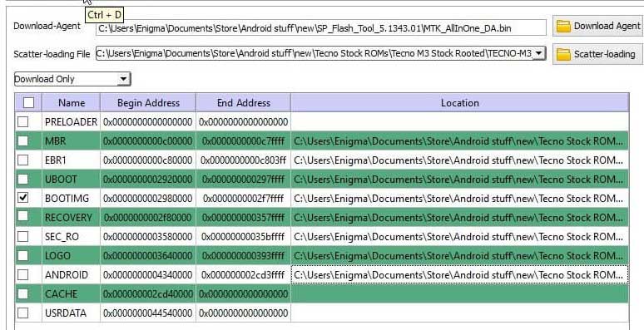This screenshot has height=330, width=644.
Task: Click the Location column header
Action: pyautogui.click(x=460, y=102)
